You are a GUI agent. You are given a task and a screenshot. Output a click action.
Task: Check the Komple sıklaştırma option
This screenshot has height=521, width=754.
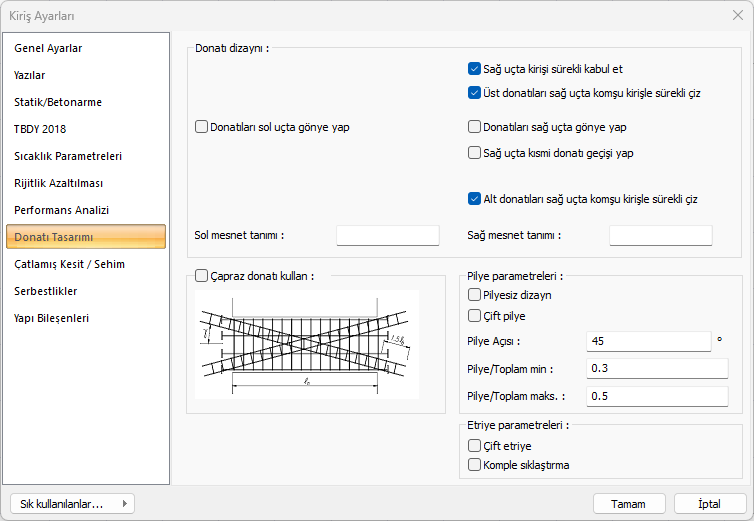[475, 465]
